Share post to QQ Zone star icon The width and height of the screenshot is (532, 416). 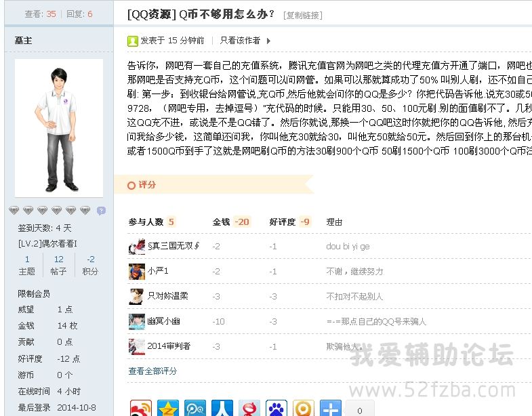point(167,408)
